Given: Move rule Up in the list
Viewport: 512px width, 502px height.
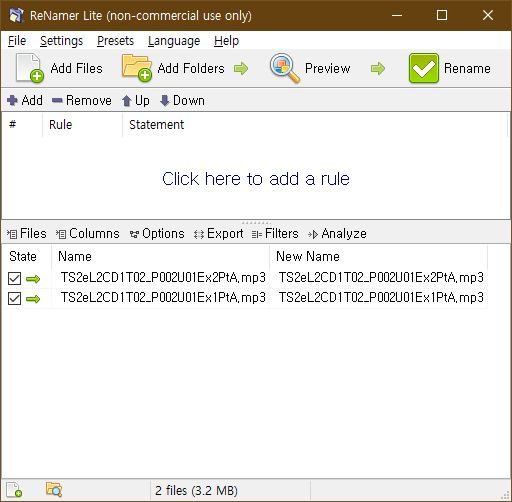Looking at the screenshot, I should pos(136,100).
